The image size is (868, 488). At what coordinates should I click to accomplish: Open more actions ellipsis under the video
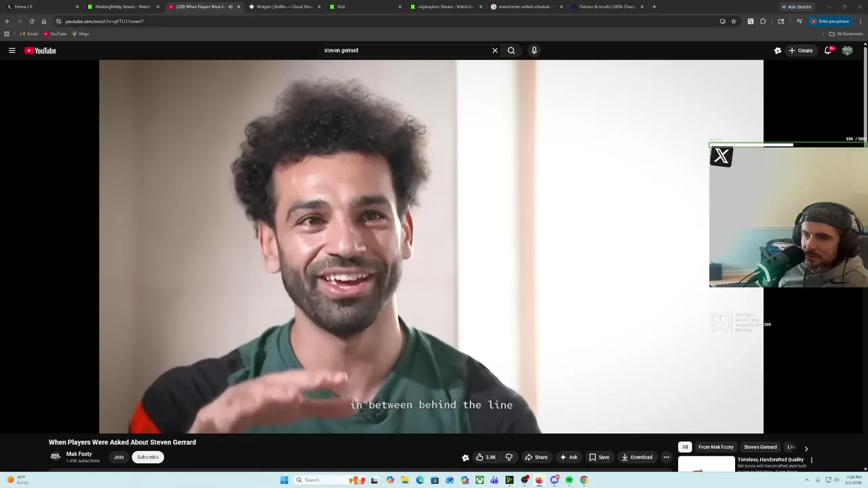[x=667, y=457]
